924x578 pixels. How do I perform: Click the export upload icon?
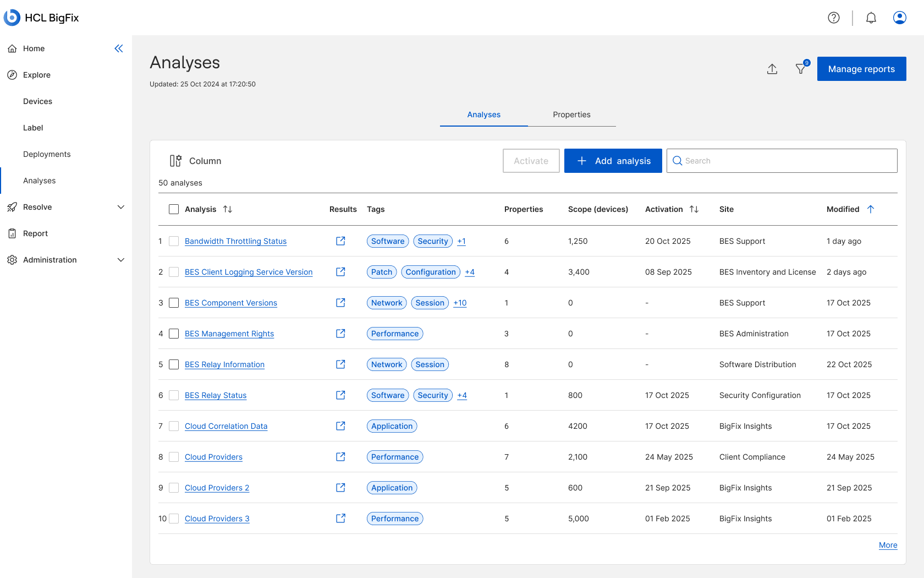pyautogui.click(x=772, y=69)
